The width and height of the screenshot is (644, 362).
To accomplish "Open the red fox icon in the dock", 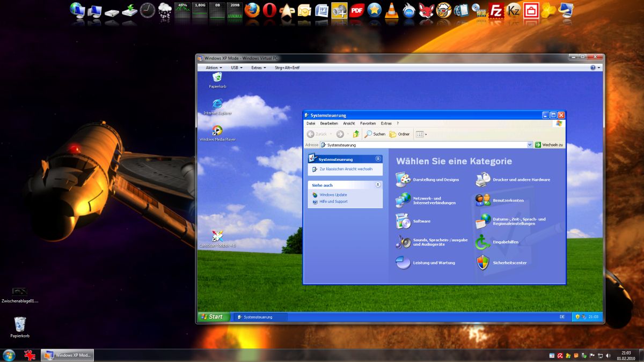I will tap(427, 10).
